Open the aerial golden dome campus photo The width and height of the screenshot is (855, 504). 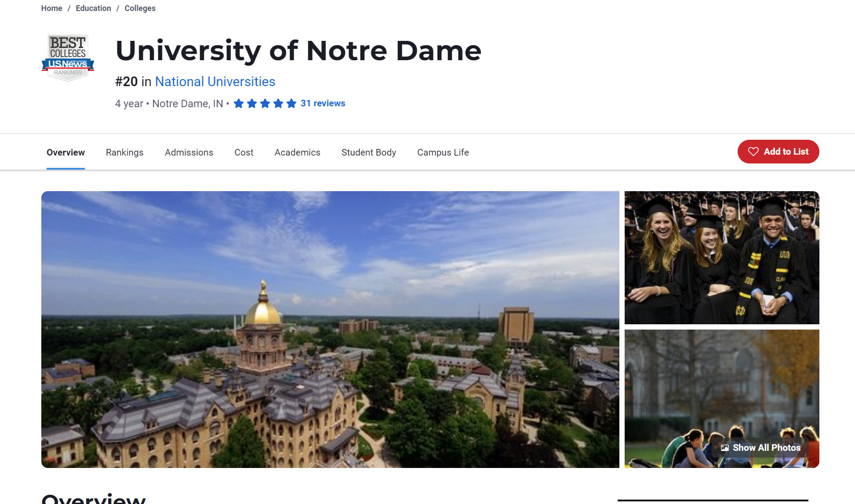click(x=330, y=329)
